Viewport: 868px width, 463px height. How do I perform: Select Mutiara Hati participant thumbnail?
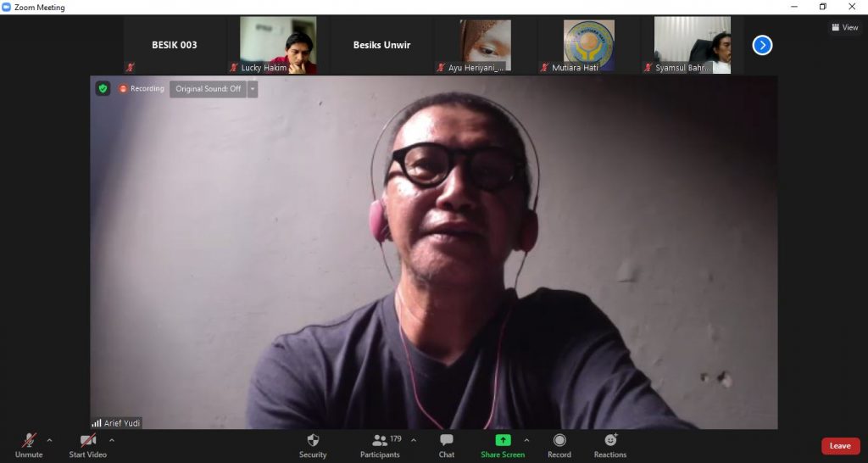click(589, 45)
